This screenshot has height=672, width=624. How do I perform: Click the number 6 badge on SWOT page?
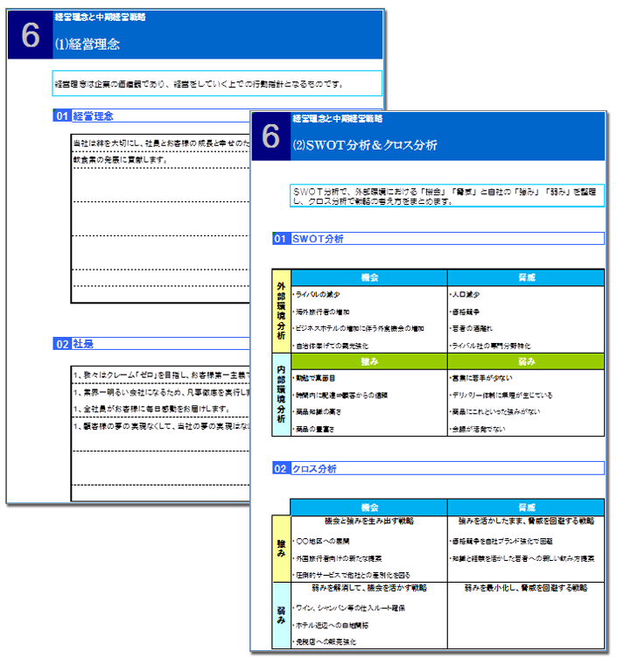point(270,136)
